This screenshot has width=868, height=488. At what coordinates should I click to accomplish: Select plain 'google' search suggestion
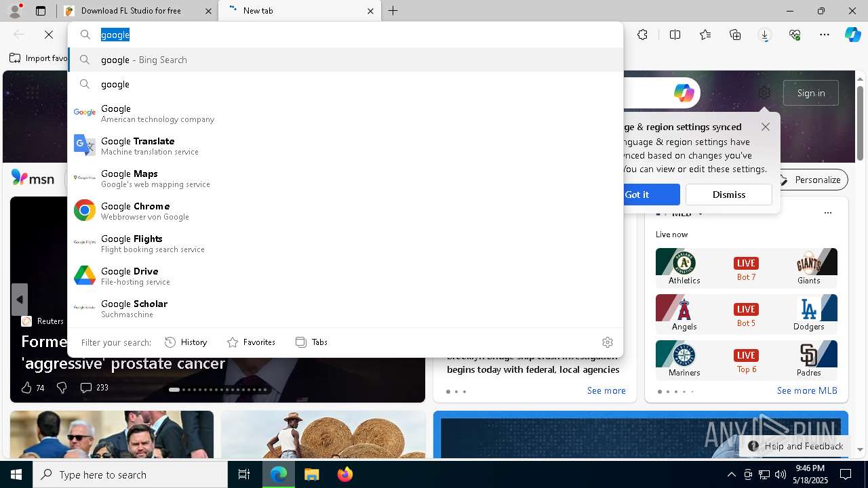pyautogui.click(x=345, y=84)
